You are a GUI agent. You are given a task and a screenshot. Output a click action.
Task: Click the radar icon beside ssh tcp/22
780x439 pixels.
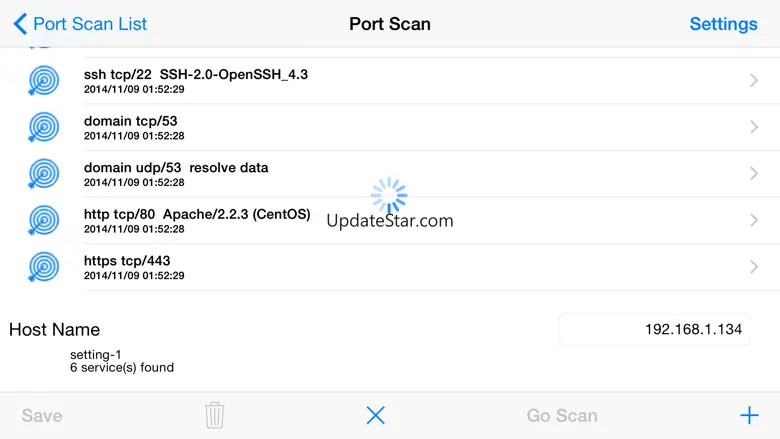coord(43,81)
